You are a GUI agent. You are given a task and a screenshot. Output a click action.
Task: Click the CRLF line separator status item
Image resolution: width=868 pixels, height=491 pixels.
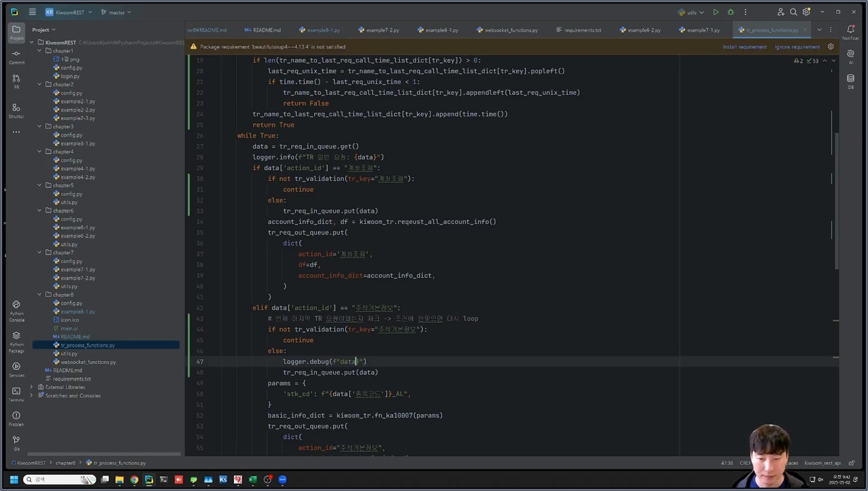pyautogui.click(x=745, y=463)
